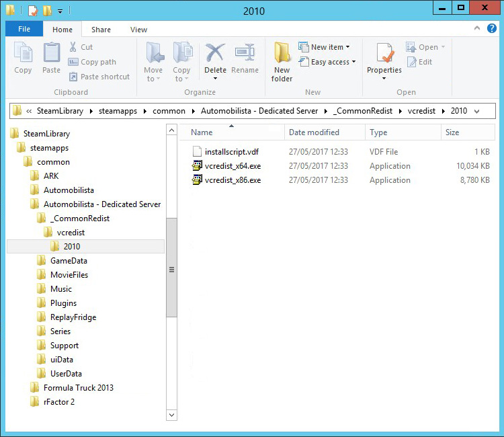The width and height of the screenshot is (504, 437).
Task: Click the folder icon in the address bar
Action: click(x=17, y=111)
